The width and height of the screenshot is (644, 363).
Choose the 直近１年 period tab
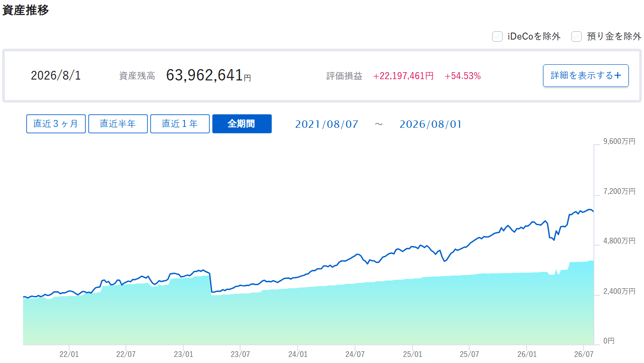point(180,124)
